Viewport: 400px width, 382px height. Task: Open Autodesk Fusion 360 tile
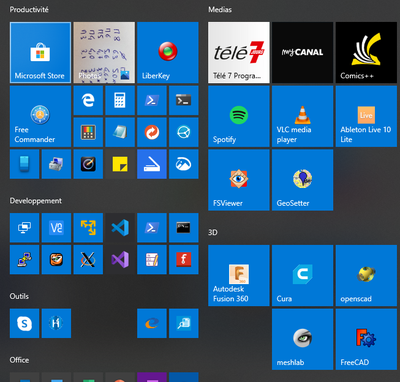(x=239, y=275)
